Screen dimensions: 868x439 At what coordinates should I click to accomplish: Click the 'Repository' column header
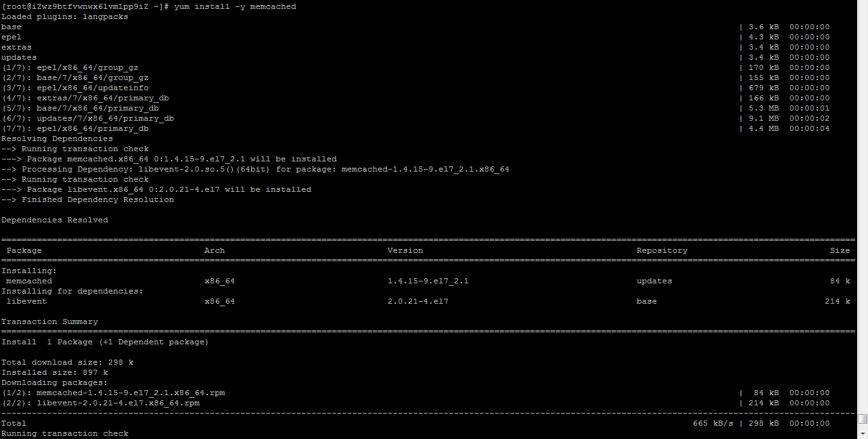[x=662, y=250]
